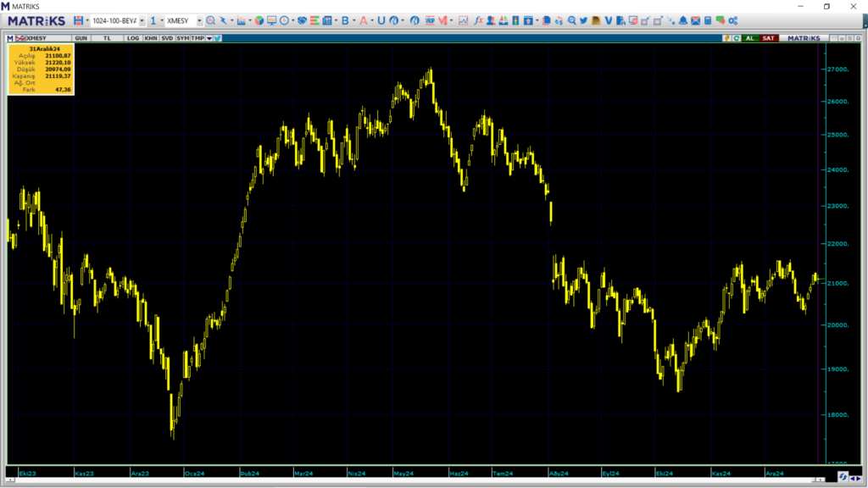Click the horizontal chart scrollbar
Screen dimensions: 868x488
(415, 480)
